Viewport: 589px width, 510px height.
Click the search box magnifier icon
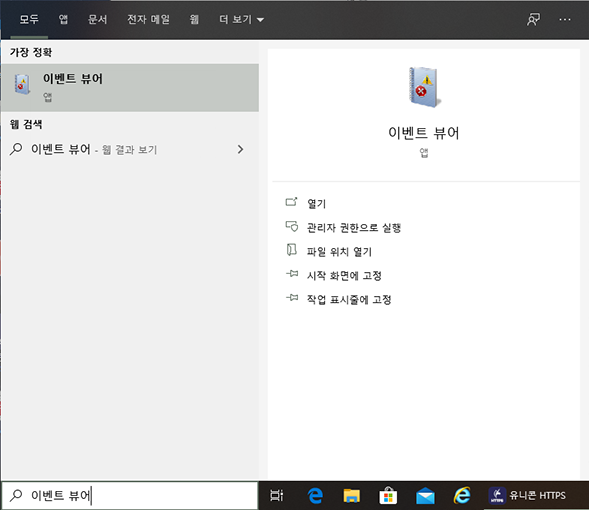click(16, 495)
